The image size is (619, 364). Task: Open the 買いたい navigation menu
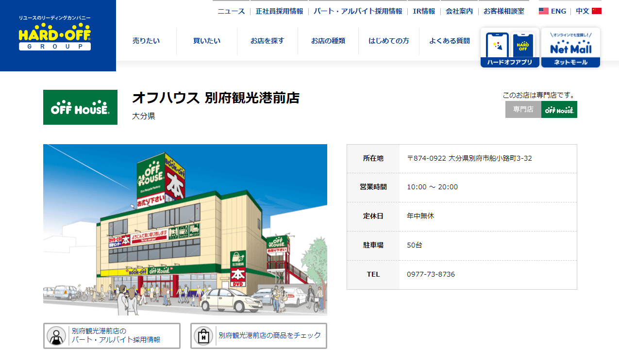coord(206,41)
